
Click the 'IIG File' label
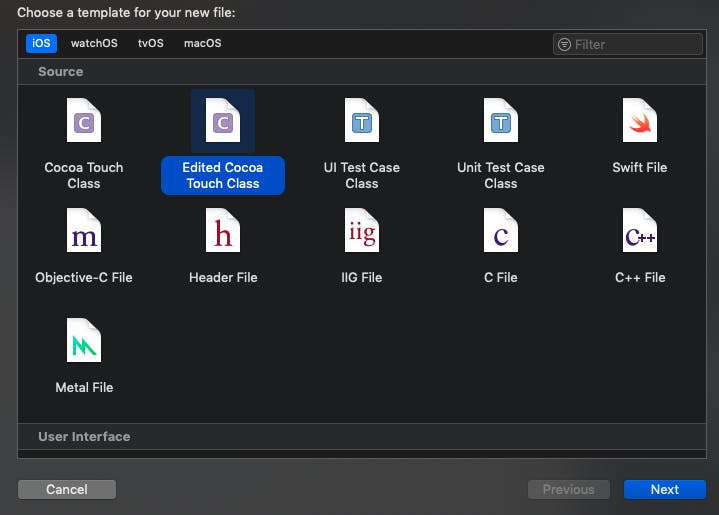tap(362, 277)
